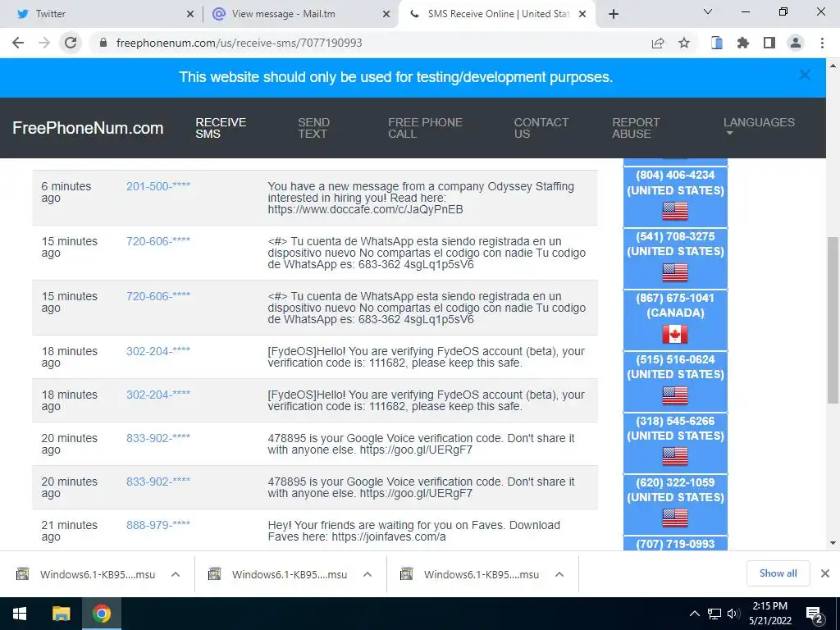Click 302-204-**** in first FydeOS row
This screenshot has width=840, height=630.
[x=158, y=351]
